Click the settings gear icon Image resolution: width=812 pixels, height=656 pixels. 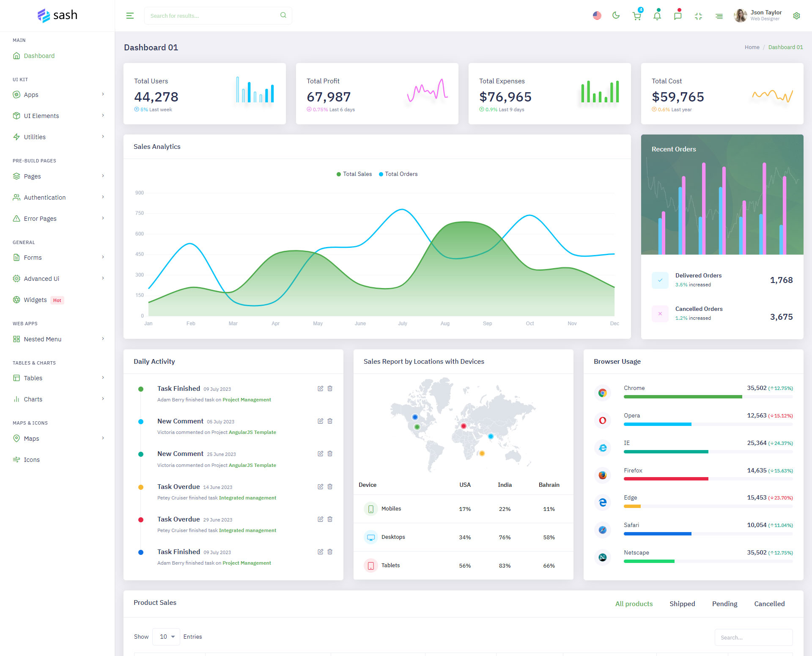coord(796,16)
